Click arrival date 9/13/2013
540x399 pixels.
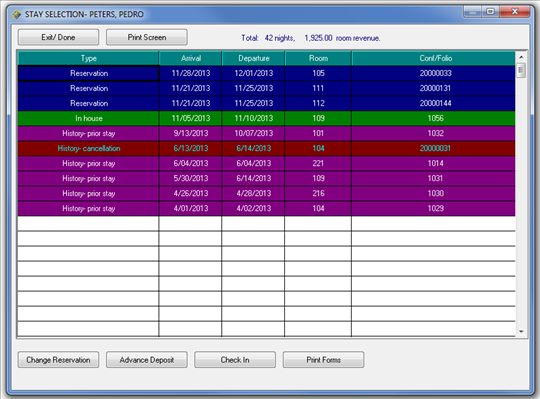pos(190,133)
